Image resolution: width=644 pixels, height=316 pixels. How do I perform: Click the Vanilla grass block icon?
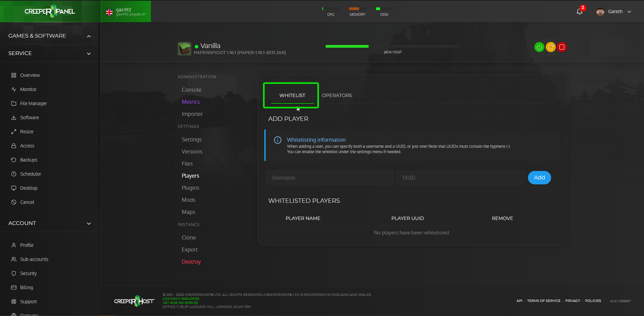click(x=184, y=49)
